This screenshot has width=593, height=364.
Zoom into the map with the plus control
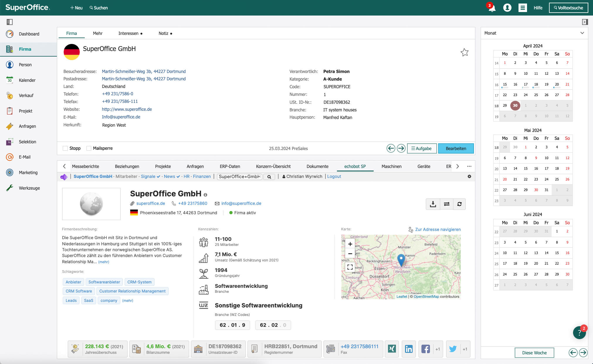[x=350, y=243]
